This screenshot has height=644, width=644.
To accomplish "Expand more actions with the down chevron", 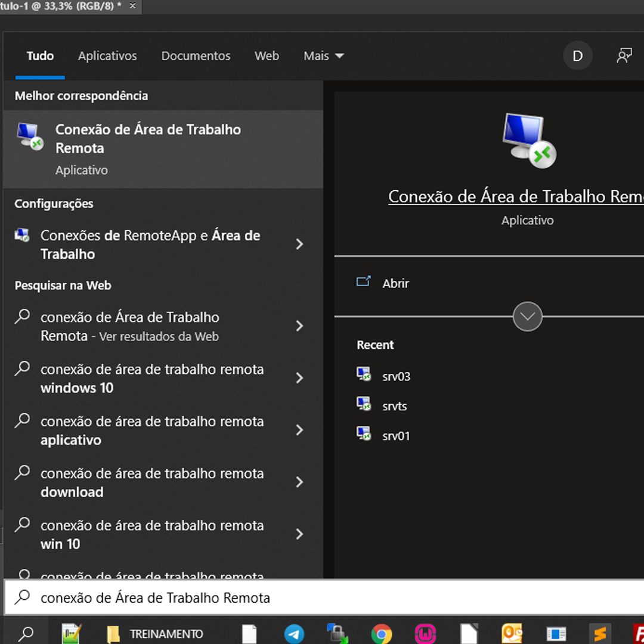I will click(x=527, y=316).
